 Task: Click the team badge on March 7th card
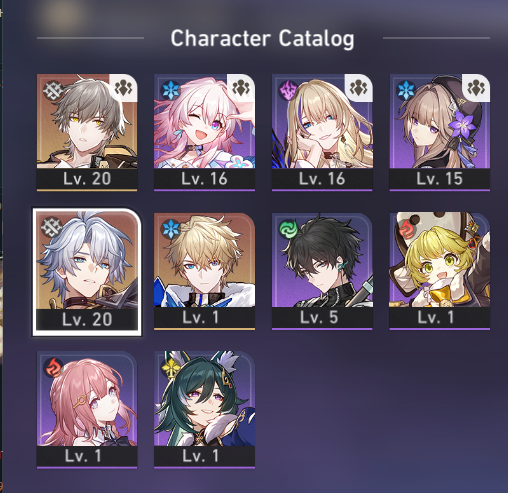[241, 87]
